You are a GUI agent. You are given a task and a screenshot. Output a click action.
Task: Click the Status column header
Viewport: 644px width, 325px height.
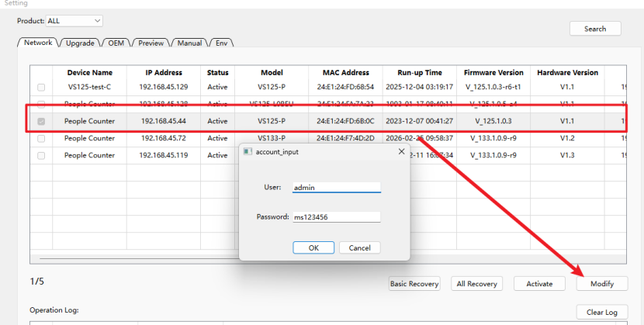click(218, 73)
